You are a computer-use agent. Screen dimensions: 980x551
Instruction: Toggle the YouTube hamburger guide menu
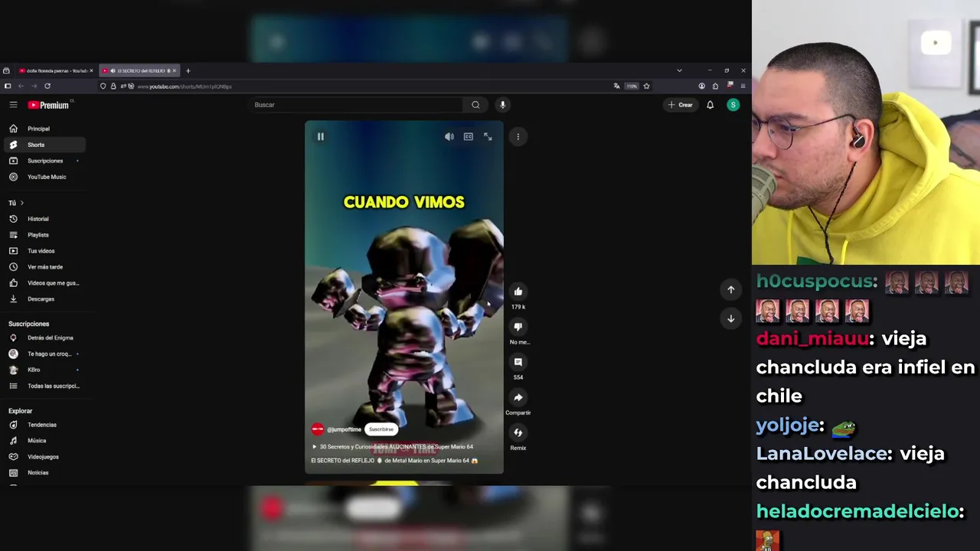13,105
